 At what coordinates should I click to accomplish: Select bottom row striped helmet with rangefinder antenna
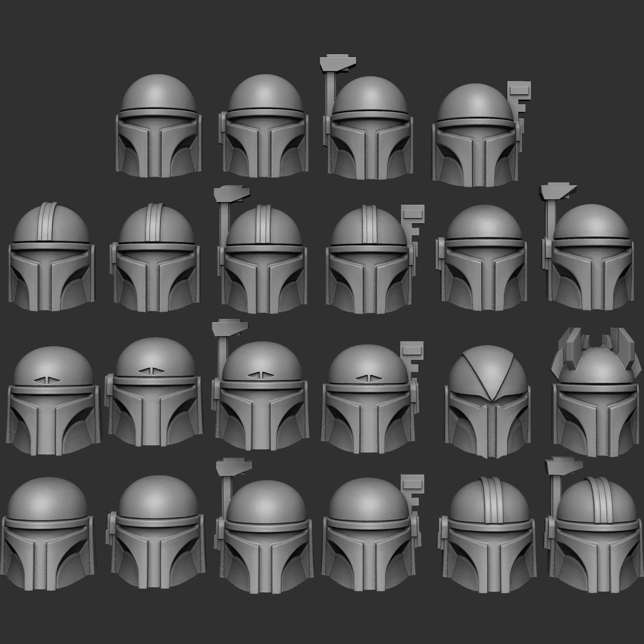point(593,535)
